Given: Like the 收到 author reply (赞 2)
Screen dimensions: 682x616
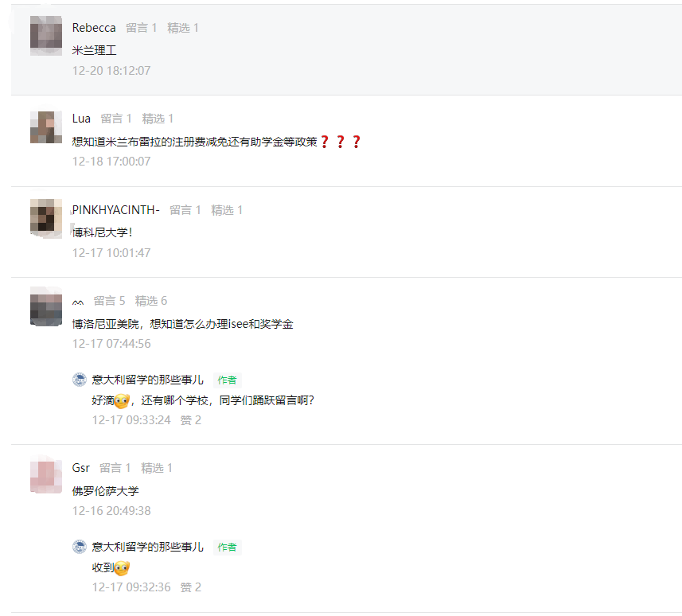Looking at the screenshot, I should coord(190,587).
